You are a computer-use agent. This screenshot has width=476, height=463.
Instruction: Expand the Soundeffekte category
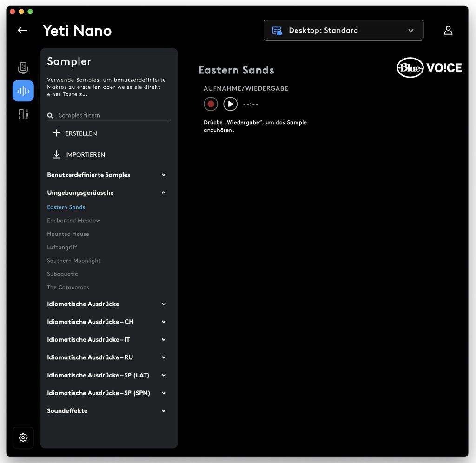tap(106, 411)
